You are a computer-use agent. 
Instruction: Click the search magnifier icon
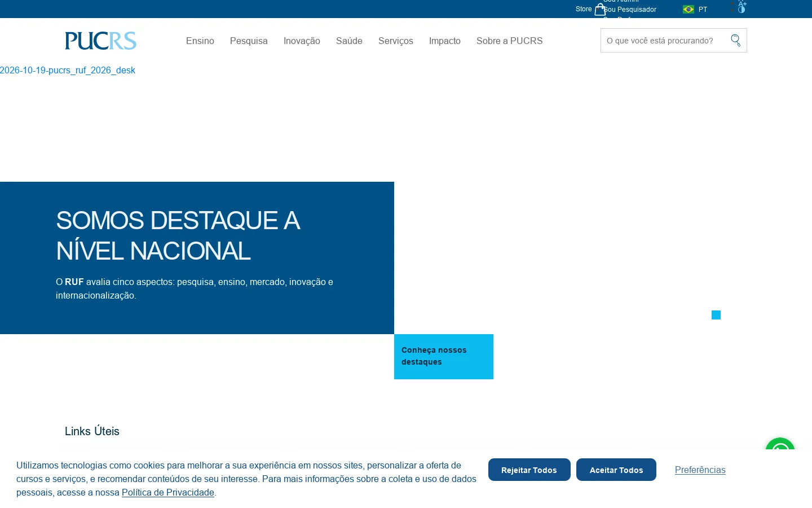(x=735, y=41)
